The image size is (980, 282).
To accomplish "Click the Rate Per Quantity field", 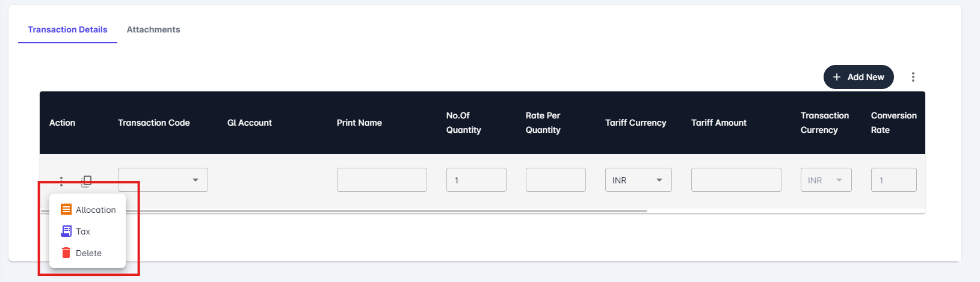I will (556, 180).
